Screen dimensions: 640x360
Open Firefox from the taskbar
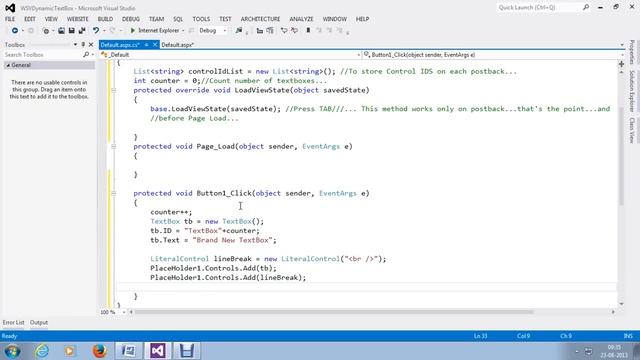99,351
